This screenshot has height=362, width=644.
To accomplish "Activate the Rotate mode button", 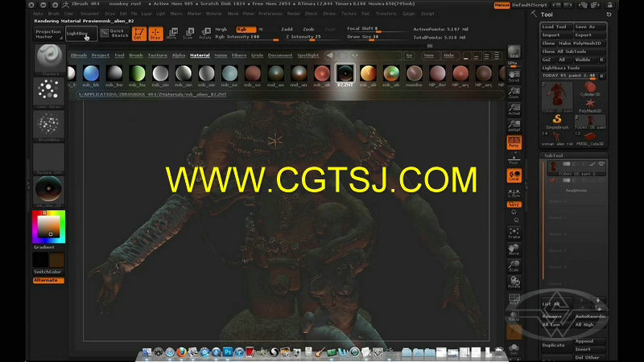I will tap(205, 34).
